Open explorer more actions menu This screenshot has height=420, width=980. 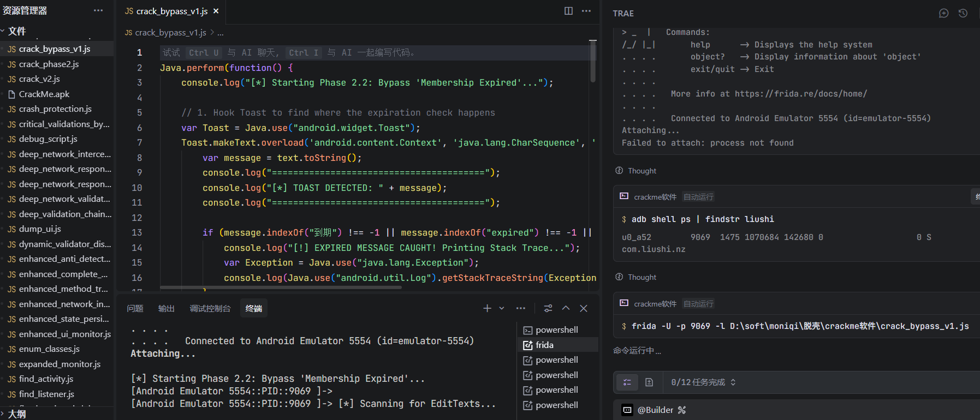point(98,10)
